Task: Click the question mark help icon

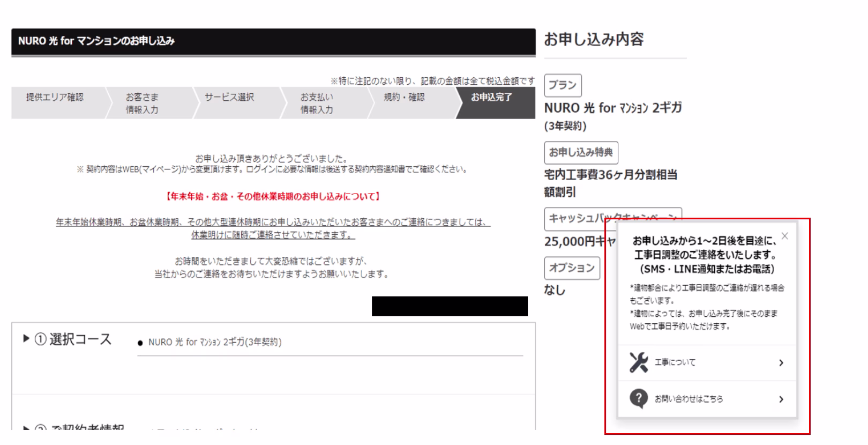Action: click(639, 398)
